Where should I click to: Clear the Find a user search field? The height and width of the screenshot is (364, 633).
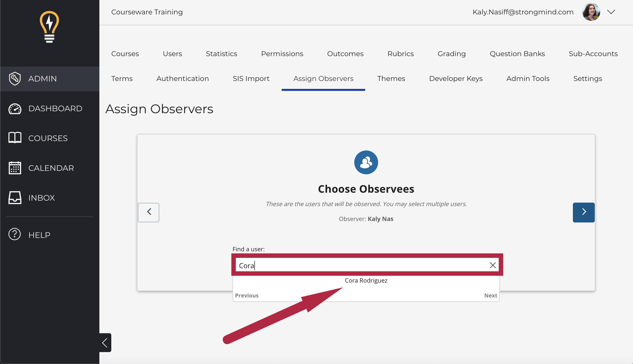493,265
